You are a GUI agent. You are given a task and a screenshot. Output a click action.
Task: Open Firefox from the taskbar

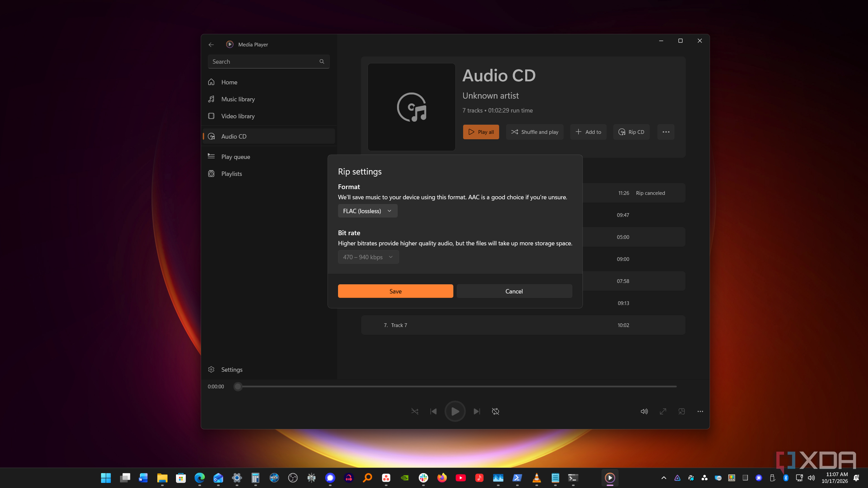(442, 478)
